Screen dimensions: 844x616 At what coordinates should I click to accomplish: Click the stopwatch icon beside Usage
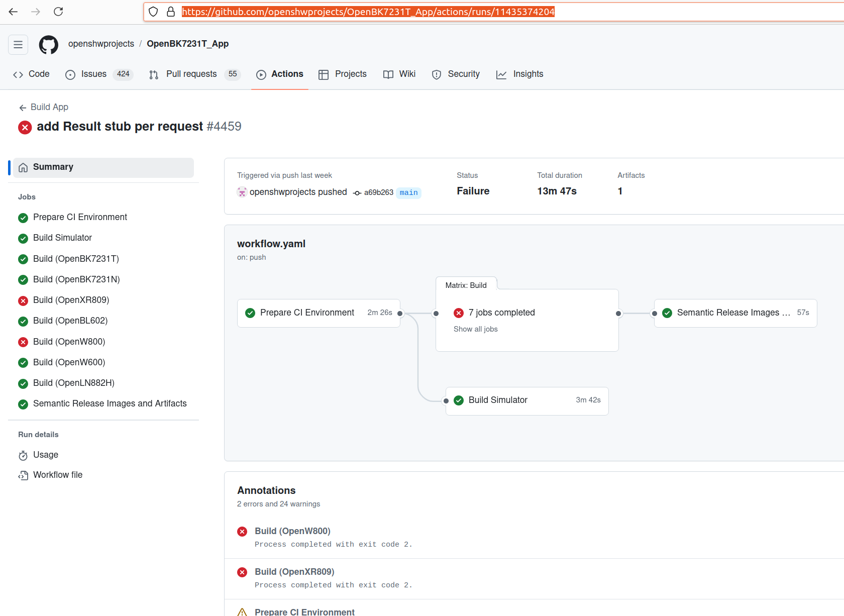[x=23, y=455]
